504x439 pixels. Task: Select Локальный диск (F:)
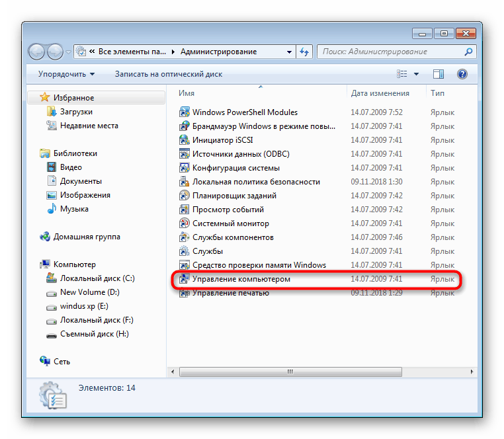[x=97, y=320]
